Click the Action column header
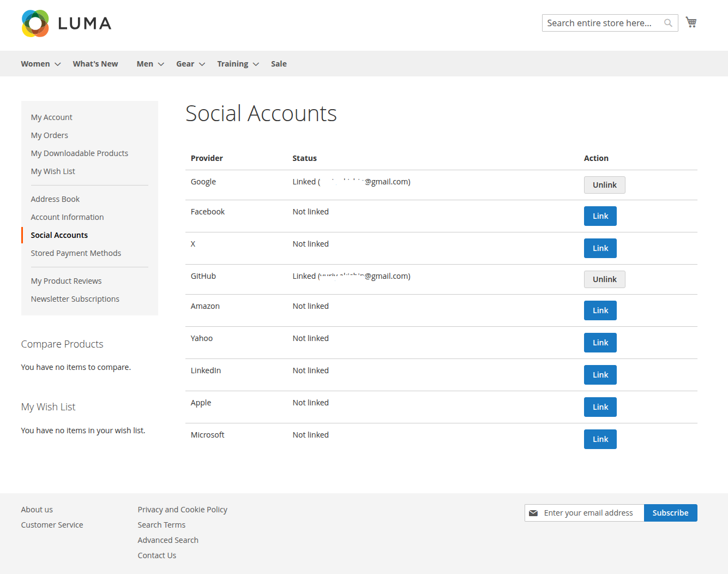This screenshot has height=574, width=728. [x=596, y=158]
